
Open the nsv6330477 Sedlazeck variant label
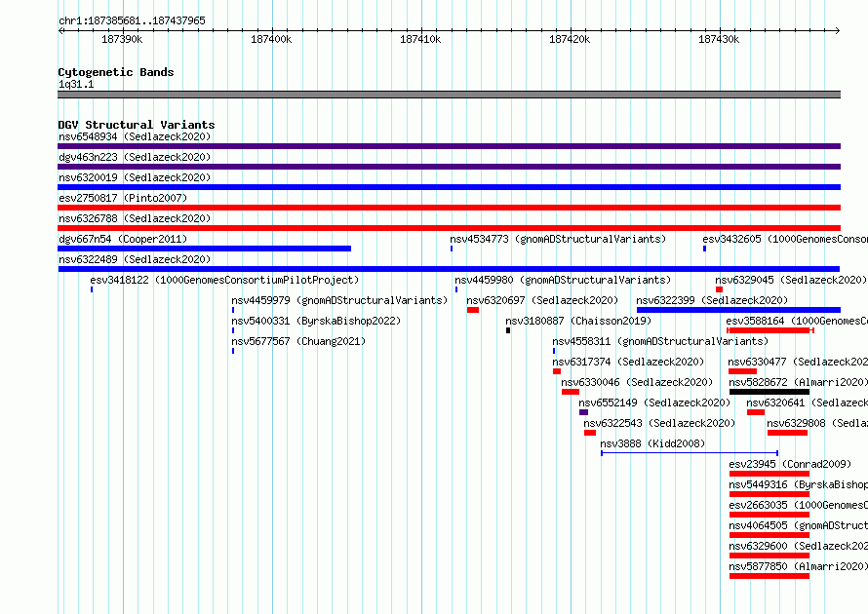pyautogui.click(x=798, y=362)
